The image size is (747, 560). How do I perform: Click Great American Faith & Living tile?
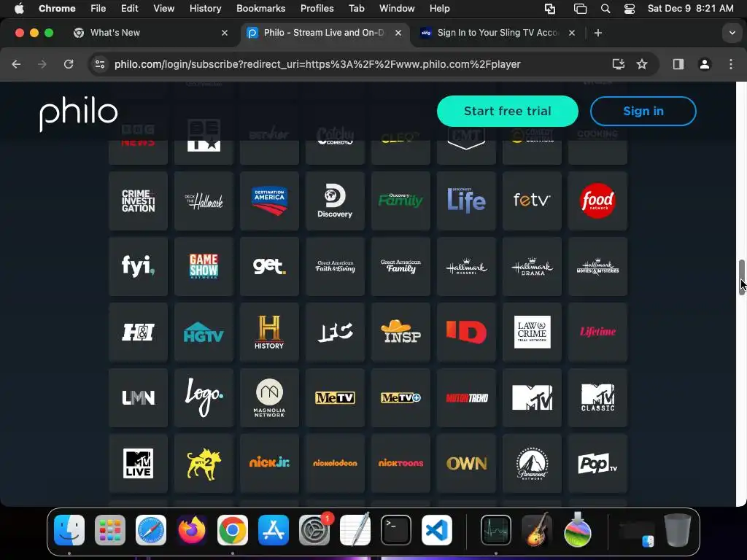(335, 267)
